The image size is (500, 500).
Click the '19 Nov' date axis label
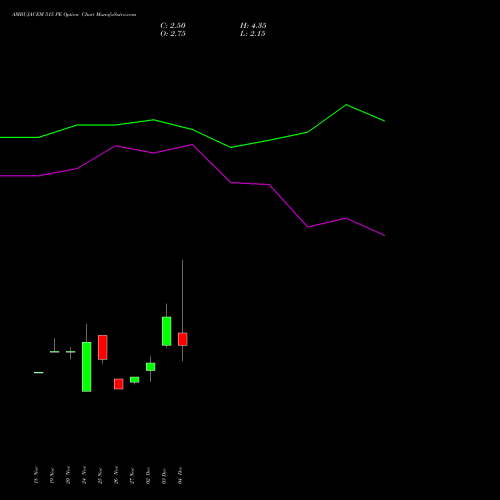(x=52, y=475)
